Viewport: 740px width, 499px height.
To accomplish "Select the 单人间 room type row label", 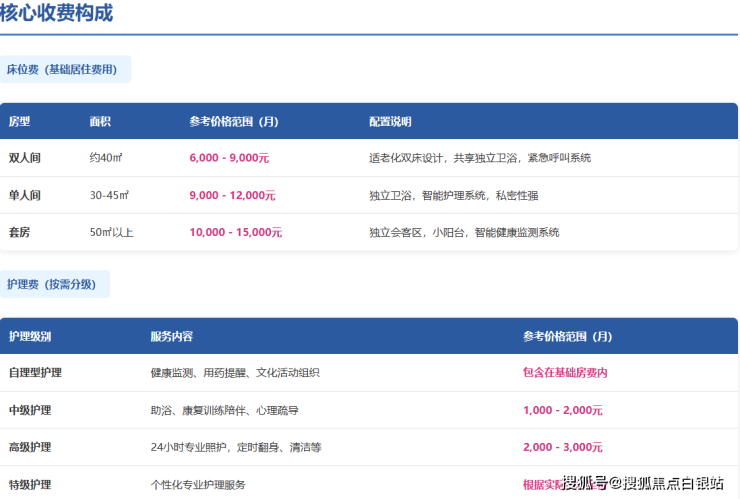I will coord(24,195).
